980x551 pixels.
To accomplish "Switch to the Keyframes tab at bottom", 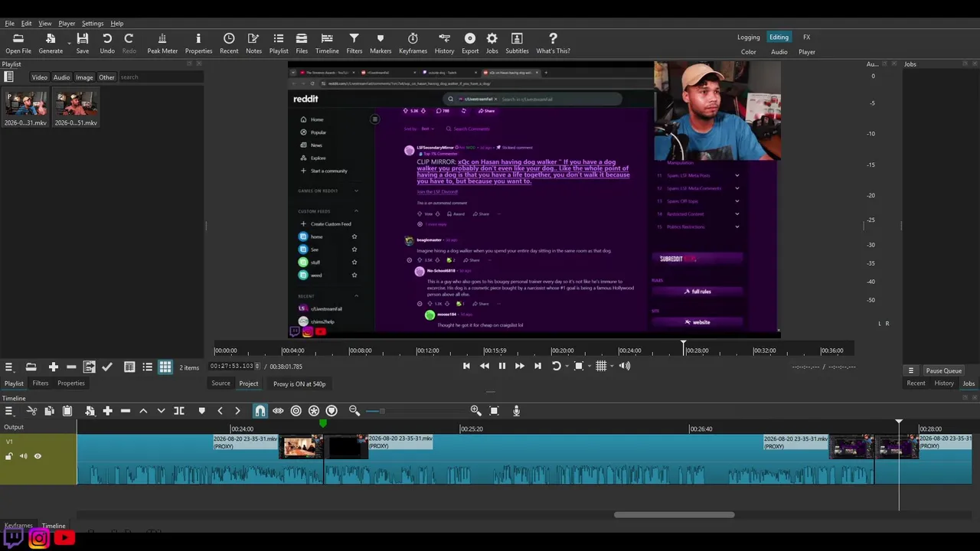I will 18,526.
